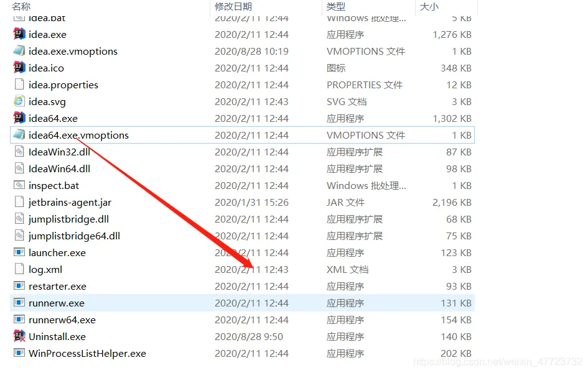This screenshot has width=588, height=373.
Task: Click the SVG 文档 type cell
Action: pos(347,102)
